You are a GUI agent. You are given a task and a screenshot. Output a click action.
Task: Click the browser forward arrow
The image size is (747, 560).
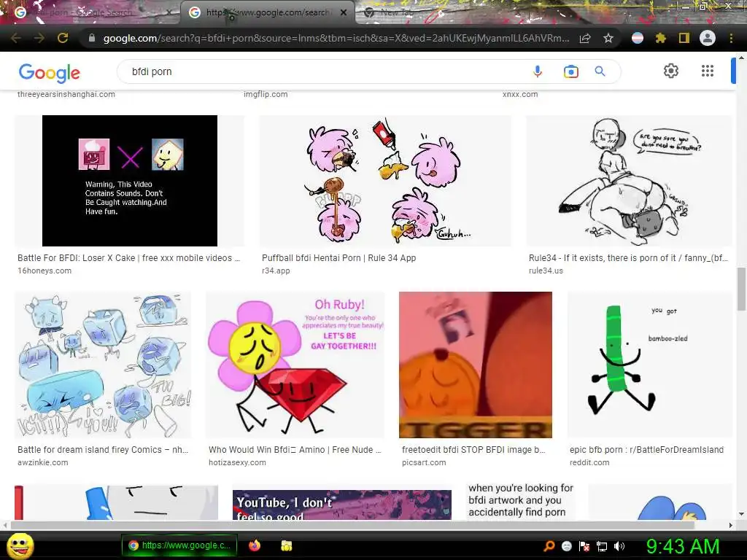tap(39, 38)
